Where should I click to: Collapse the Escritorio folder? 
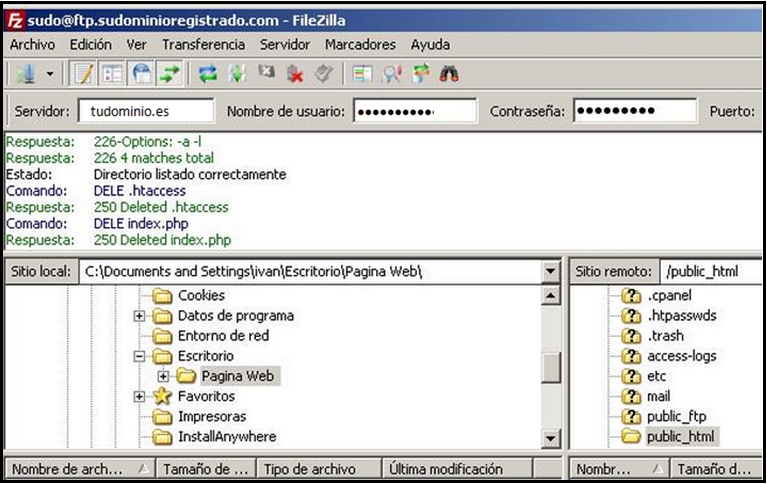[139, 356]
